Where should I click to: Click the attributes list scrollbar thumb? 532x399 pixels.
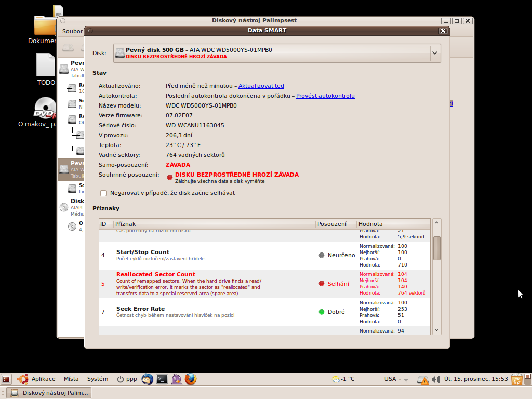(436, 248)
